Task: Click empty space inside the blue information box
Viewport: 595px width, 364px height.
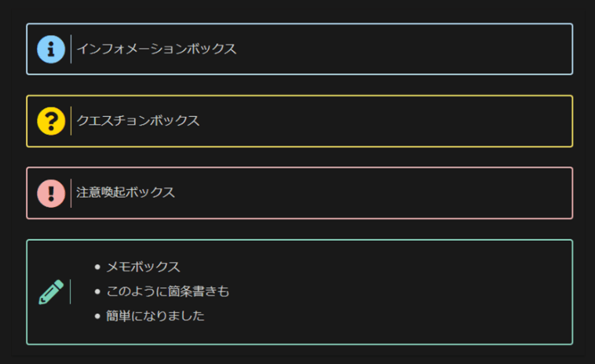Action: [408, 49]
